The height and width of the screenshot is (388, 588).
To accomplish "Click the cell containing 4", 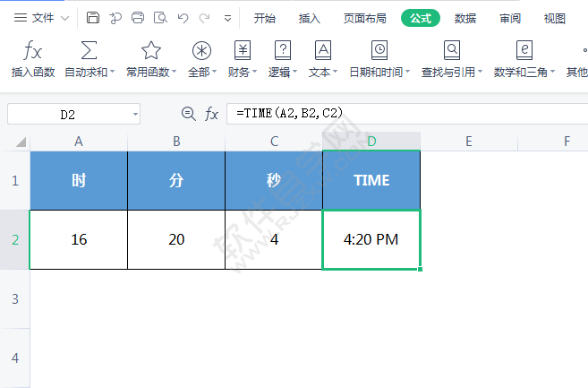I will 274,239.
